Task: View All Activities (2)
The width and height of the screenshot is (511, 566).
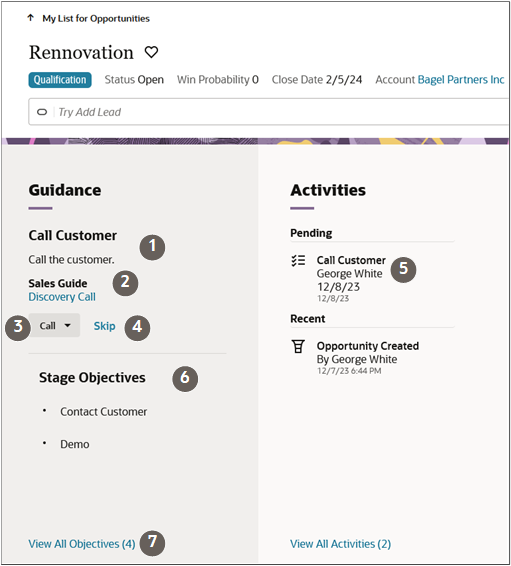Action: tap(340, 544)
